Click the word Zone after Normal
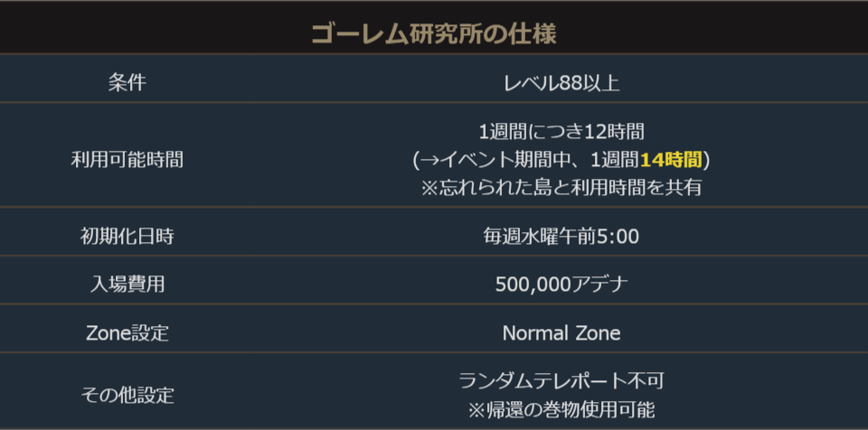This screenshot has width=868, height=430. click(x=598, y=332)
